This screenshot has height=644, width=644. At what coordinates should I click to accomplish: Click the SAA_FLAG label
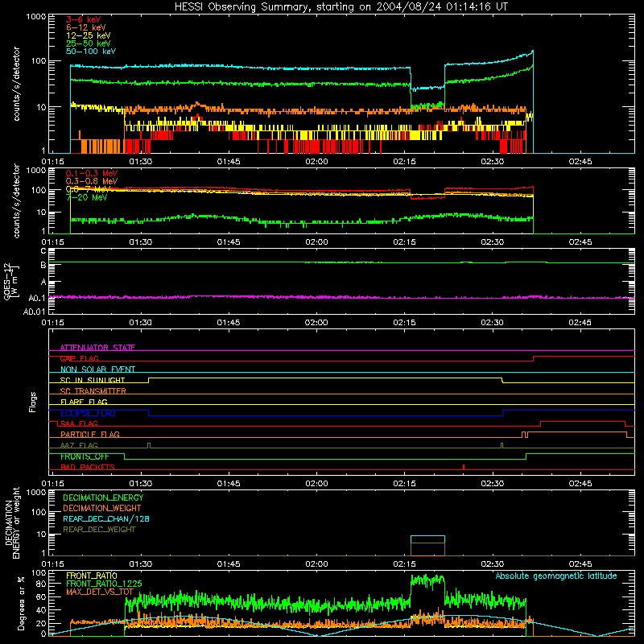pos(79,423)
